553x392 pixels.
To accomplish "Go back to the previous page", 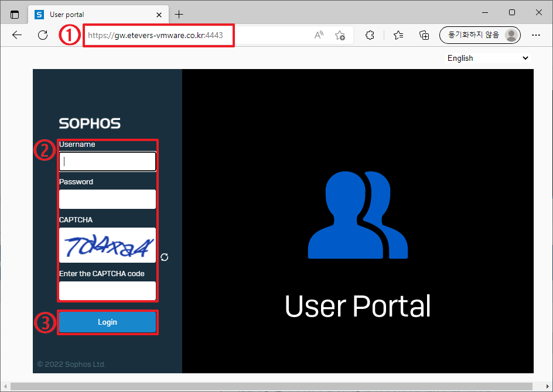I will pos(17,35).
